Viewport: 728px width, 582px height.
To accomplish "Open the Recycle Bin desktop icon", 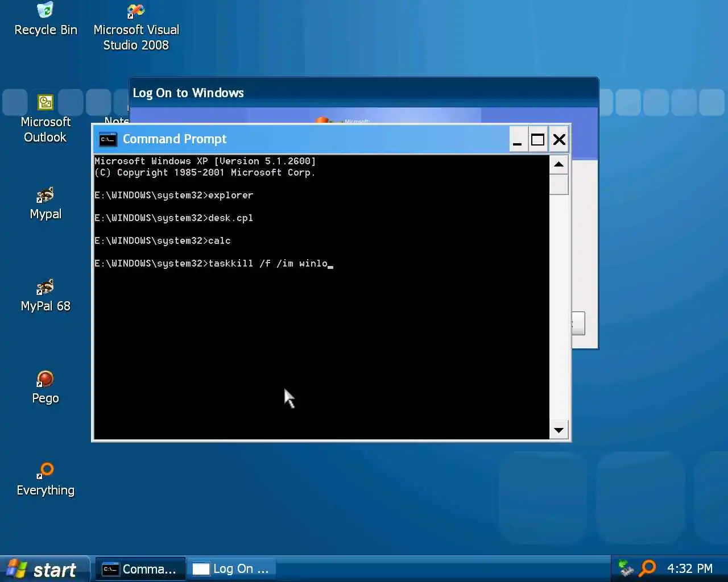I will (45, 19).
